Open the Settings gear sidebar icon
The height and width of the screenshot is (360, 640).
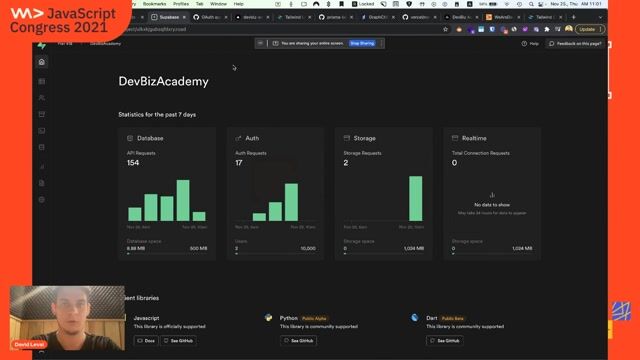point(42,200)
